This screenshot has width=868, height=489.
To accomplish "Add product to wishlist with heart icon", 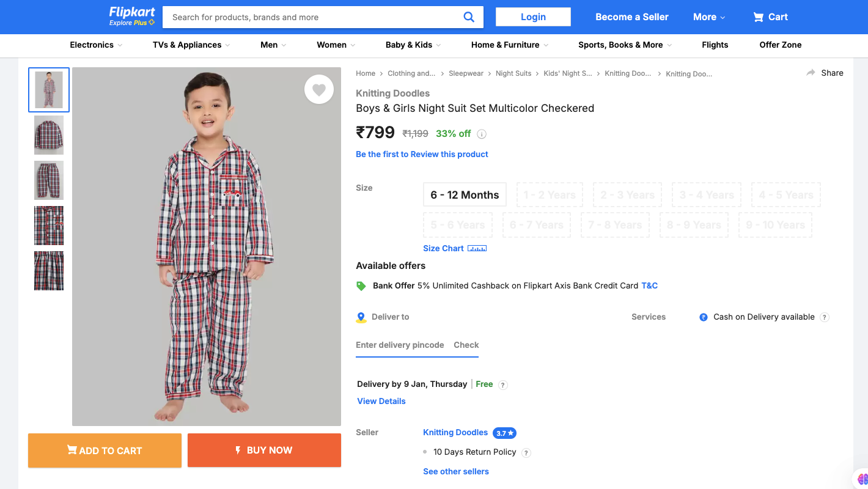I will tap(319, 90).
